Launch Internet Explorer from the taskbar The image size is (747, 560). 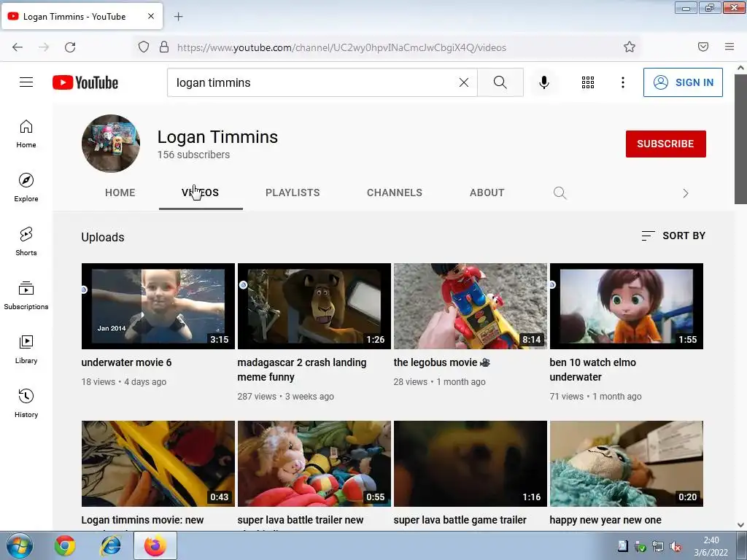111,545
